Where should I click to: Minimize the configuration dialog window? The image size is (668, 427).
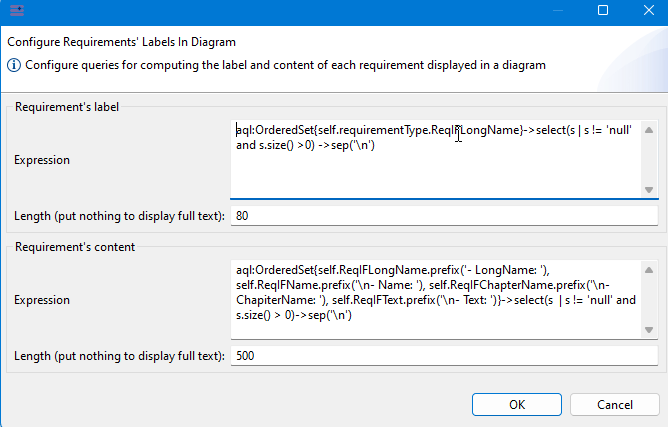point(556,11)
